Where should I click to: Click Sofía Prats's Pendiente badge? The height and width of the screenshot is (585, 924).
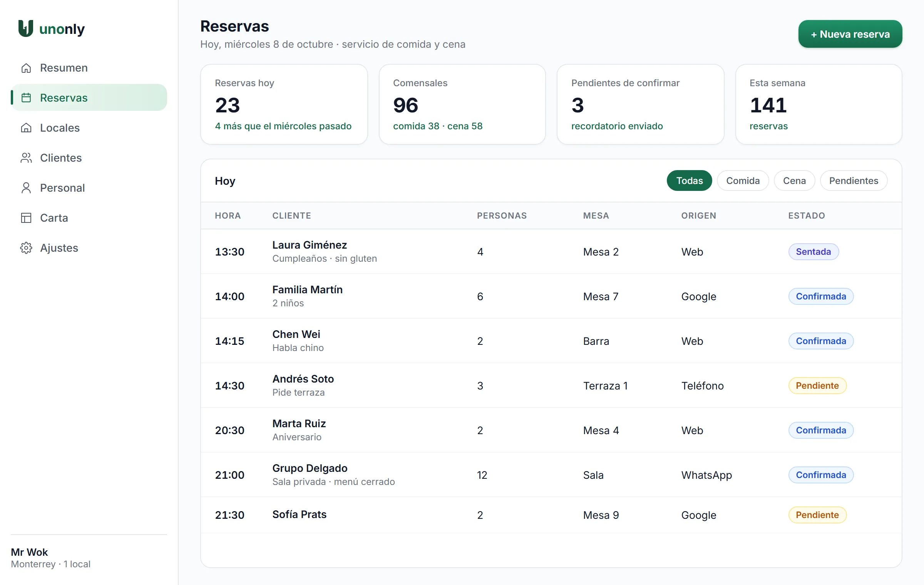[x=817, y=515]
